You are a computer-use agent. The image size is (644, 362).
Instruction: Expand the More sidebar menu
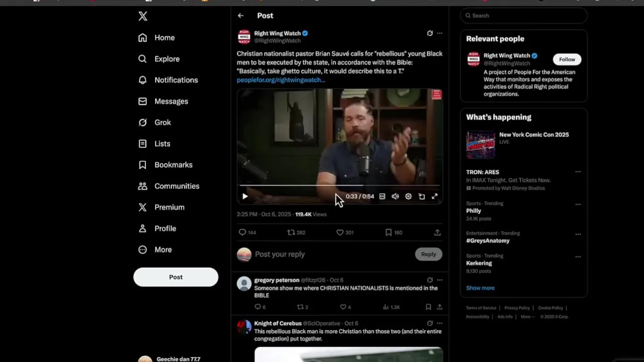pos(155,249)
